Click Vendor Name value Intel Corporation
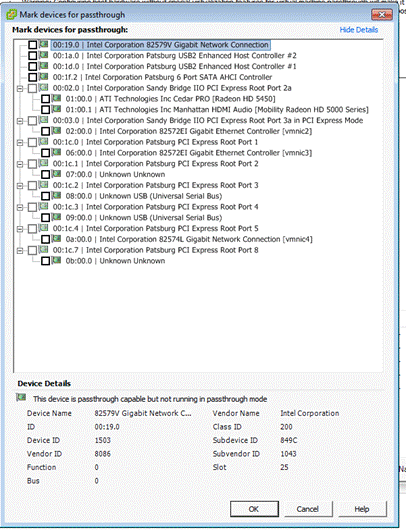This screenshot has width=406, height=530. (310, 413)
